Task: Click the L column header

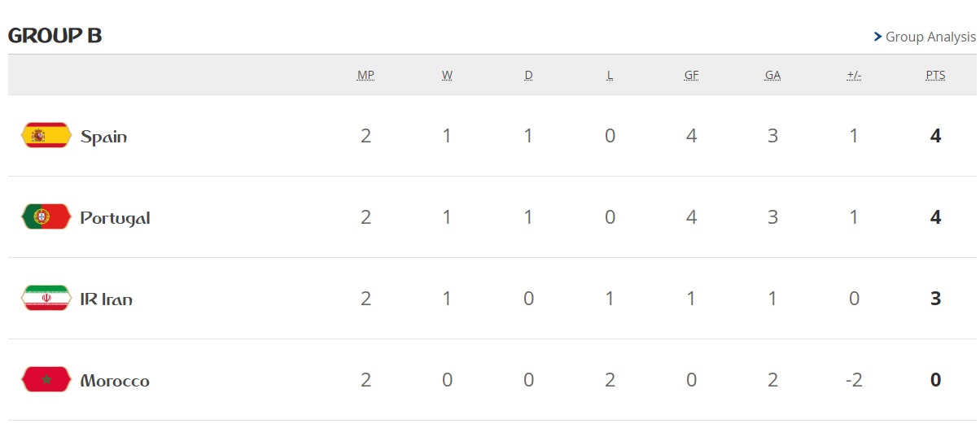Action: click(610, 75)
